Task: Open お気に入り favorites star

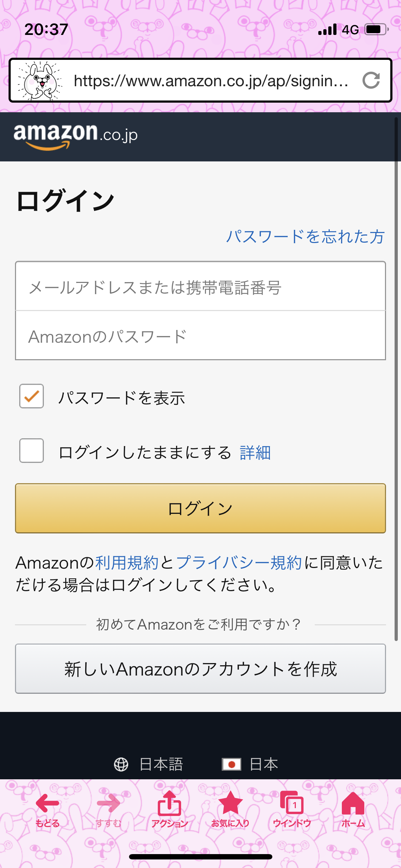Action: pyautogui.click(x=230, y=809)
